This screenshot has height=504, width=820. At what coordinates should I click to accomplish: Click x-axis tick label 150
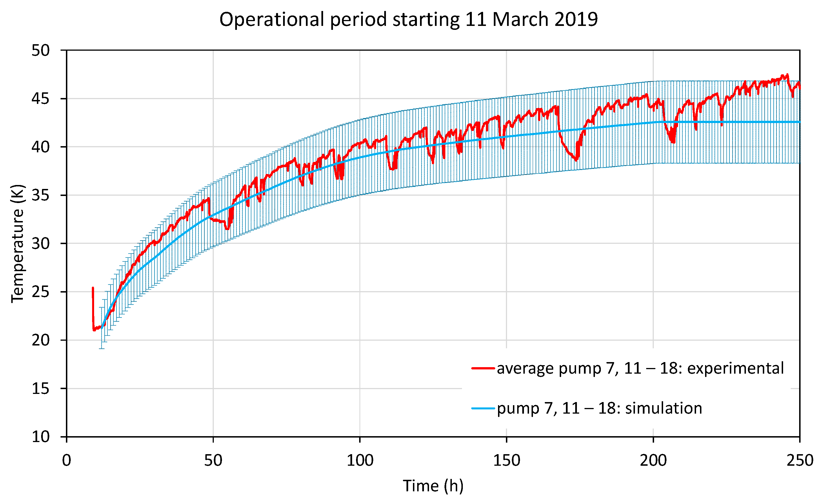[x=506, y=461]
